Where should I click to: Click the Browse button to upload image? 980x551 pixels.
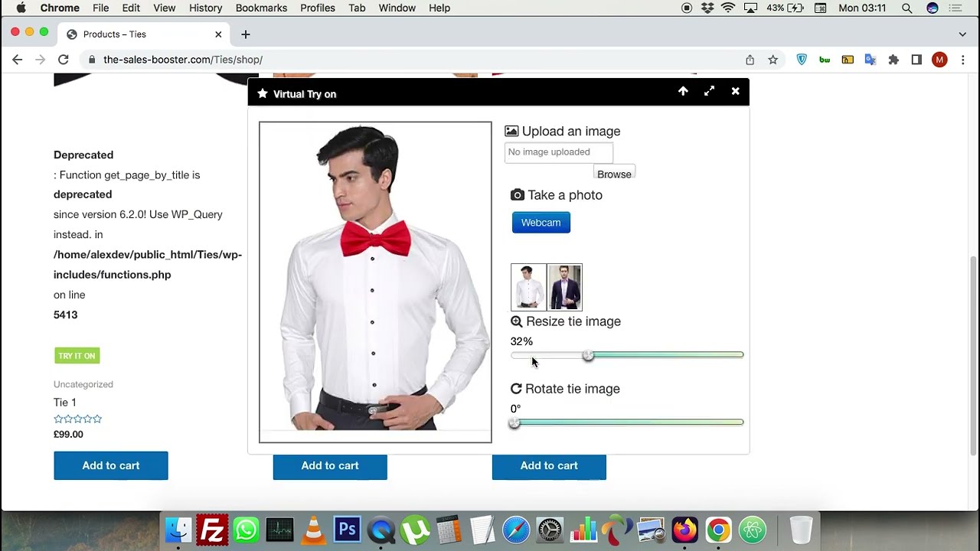click(x=614, y=174)
